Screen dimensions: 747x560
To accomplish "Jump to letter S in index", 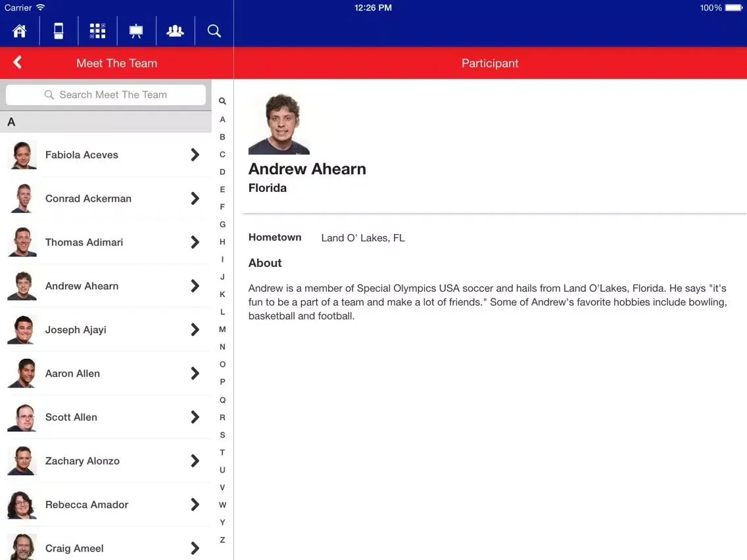I will pyautogui.click(x=222, y=434).
